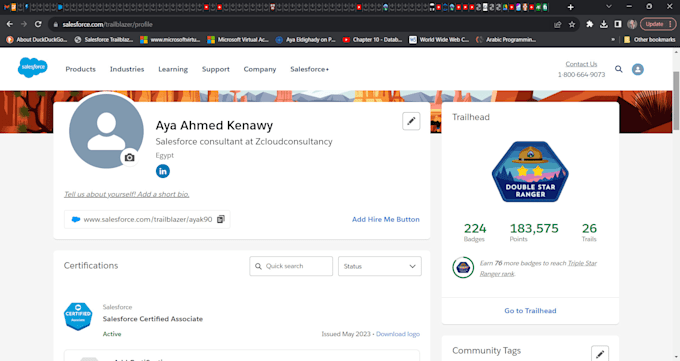Click Salesforce Certified Associate title

click(x=153, y=319)
